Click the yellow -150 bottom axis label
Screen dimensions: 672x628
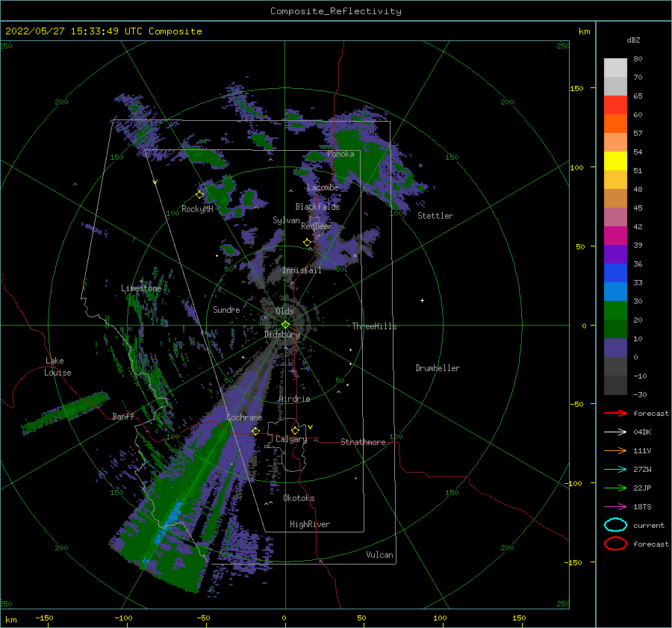pos(44,618)
